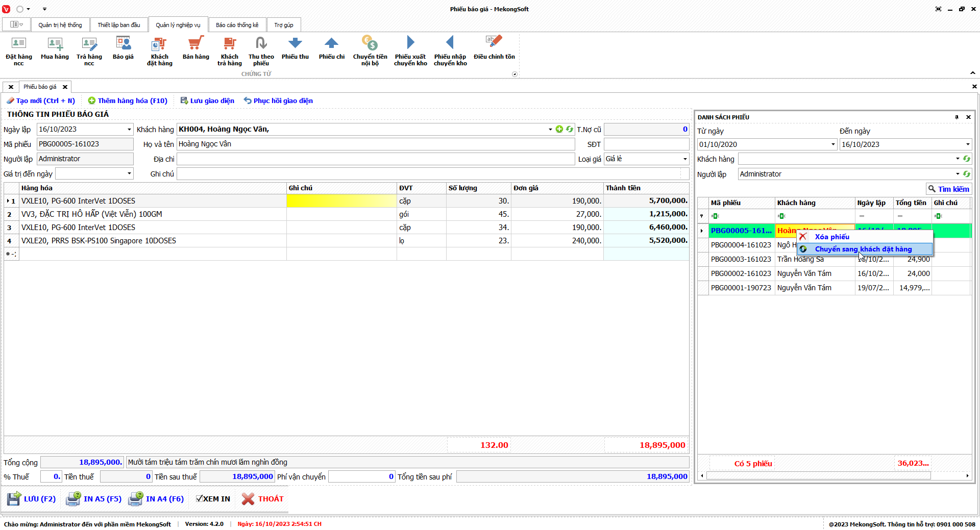This screenshot has height=530, width=980.
Task: Toggle the XEM IN checkbox
Action: point(200,499)
